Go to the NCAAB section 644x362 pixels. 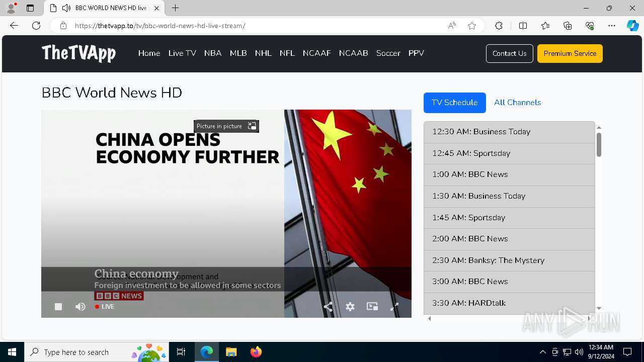pyautogui.click(x=354, y=53)
